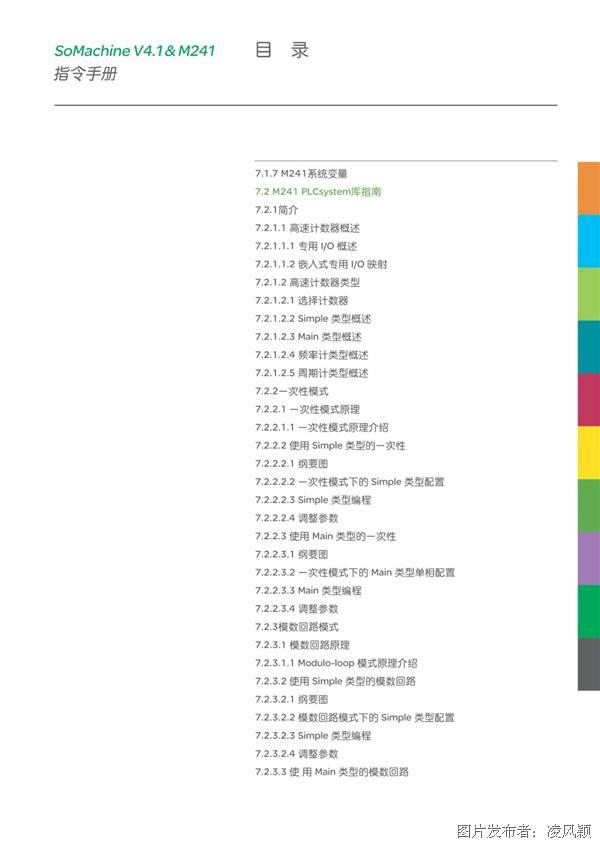Viewport: 600px width, 848px height.
Task: Click the dark gray section tab
Action: 589,664
